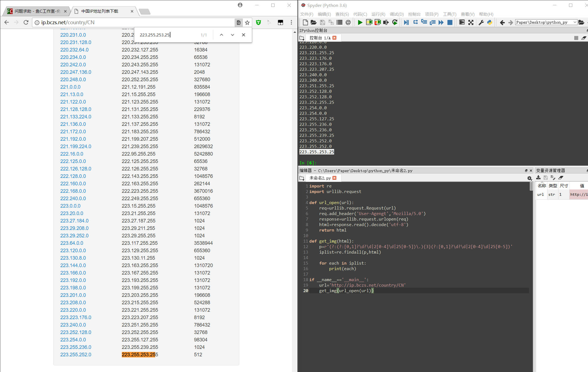Toggle maximize current pane icon
Image resolution: width=588 pixels, height=372 pixels.
pyautogui.click(x=462, y=22)
